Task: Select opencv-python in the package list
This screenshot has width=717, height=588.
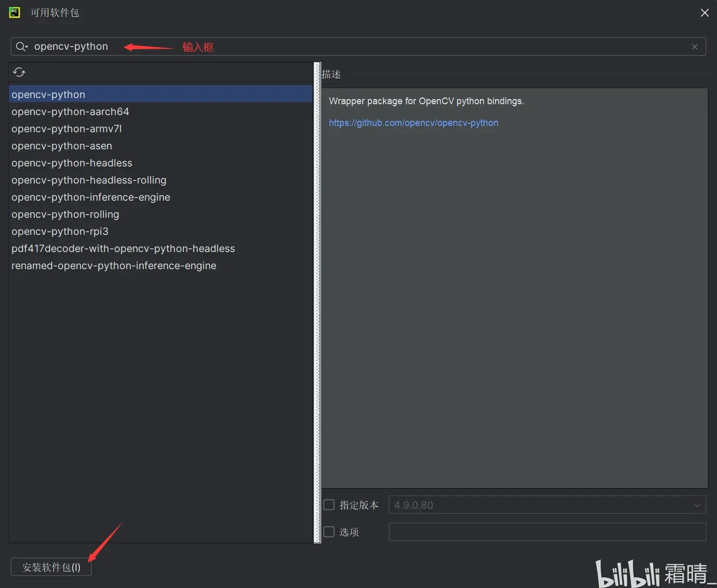Action: [161, 94]
